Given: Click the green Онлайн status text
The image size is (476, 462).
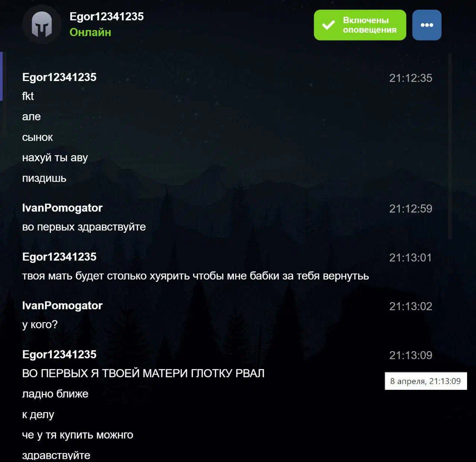Looking at the screenshot, I should pyautogui.click(x=90, y=32).
